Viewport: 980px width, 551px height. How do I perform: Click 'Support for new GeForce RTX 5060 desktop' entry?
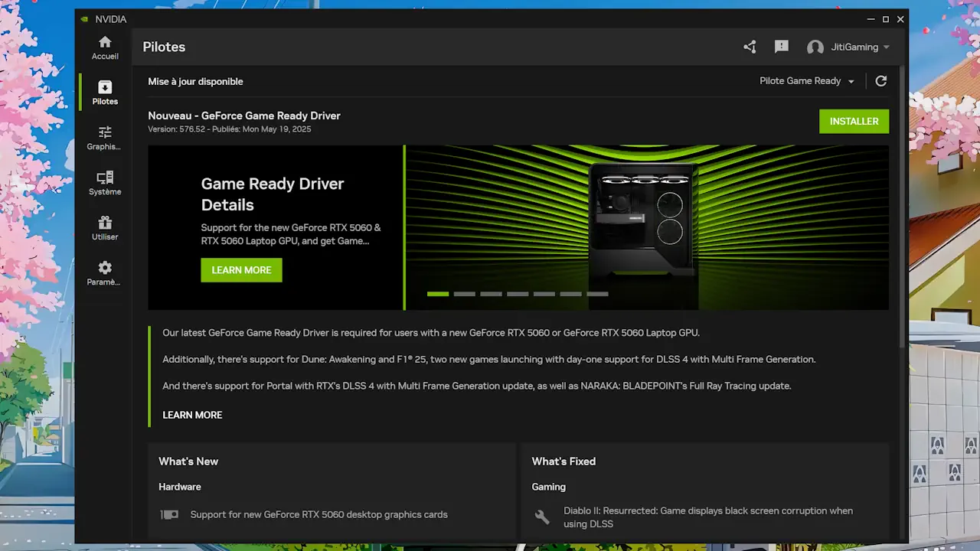[x=318, y=514]
